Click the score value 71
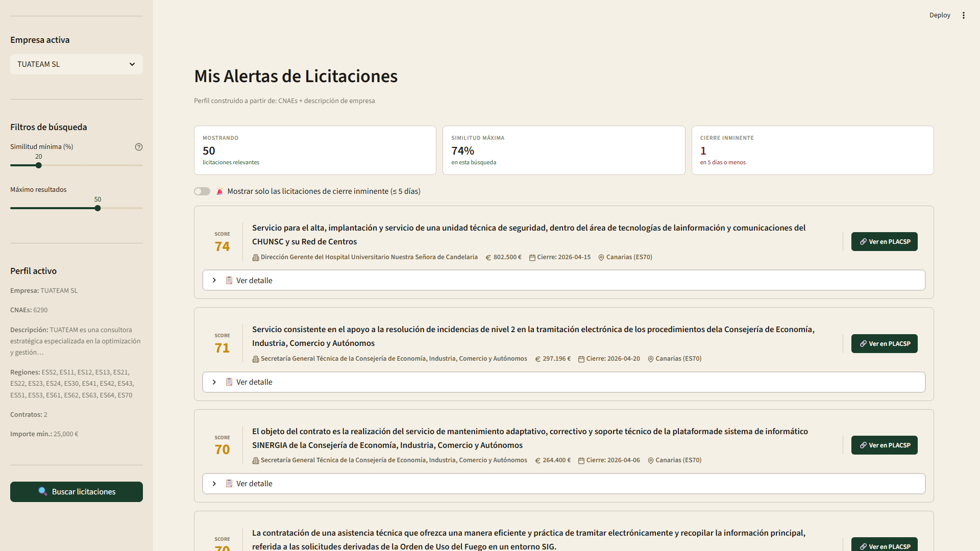The width and height of the screenshot is (980, 551). pos(222,348)
